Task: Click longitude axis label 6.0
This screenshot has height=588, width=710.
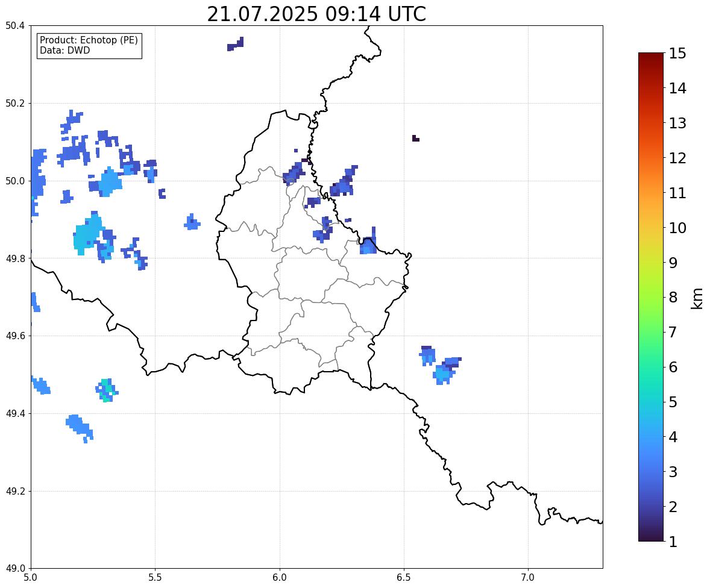Action: point(280,578)
